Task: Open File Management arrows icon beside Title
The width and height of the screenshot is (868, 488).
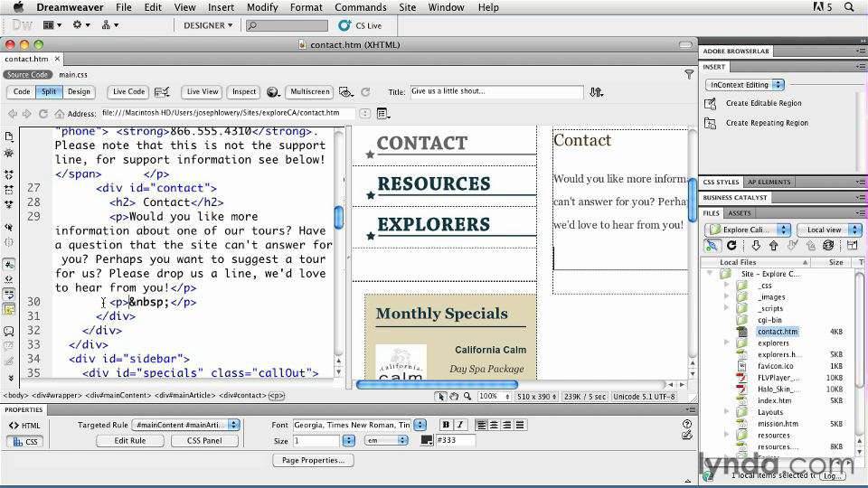Action: [x=596, y=92]
